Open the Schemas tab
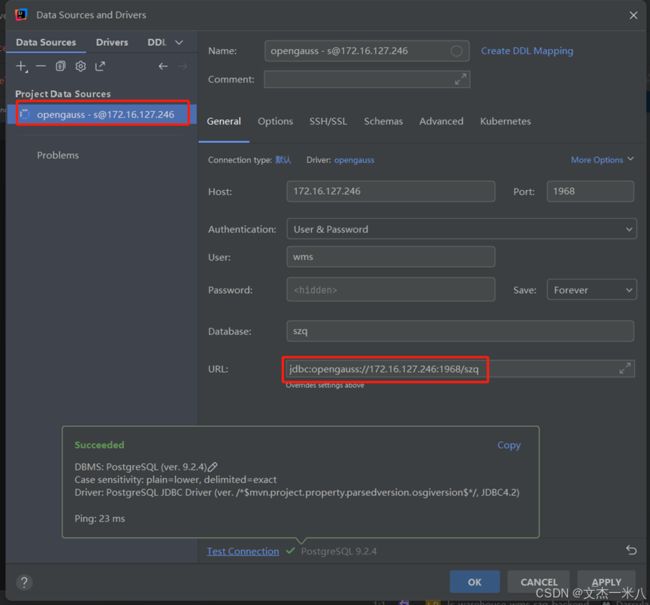This screenshot has width=650, height=605. [383, 121]
